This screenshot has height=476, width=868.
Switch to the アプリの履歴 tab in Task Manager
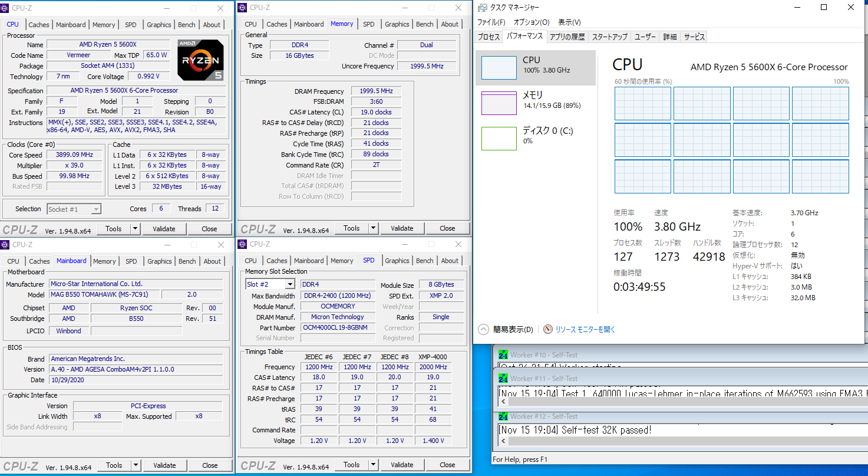tap(567, 37)
